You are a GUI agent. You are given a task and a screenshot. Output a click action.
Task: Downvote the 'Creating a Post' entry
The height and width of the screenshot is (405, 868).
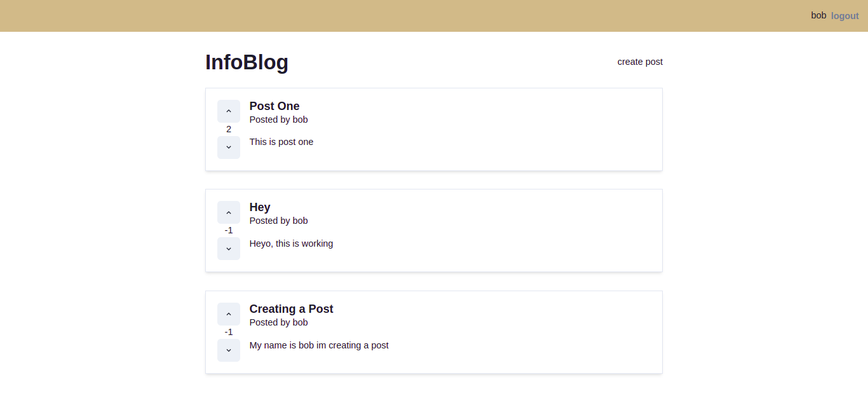[229, 350]
